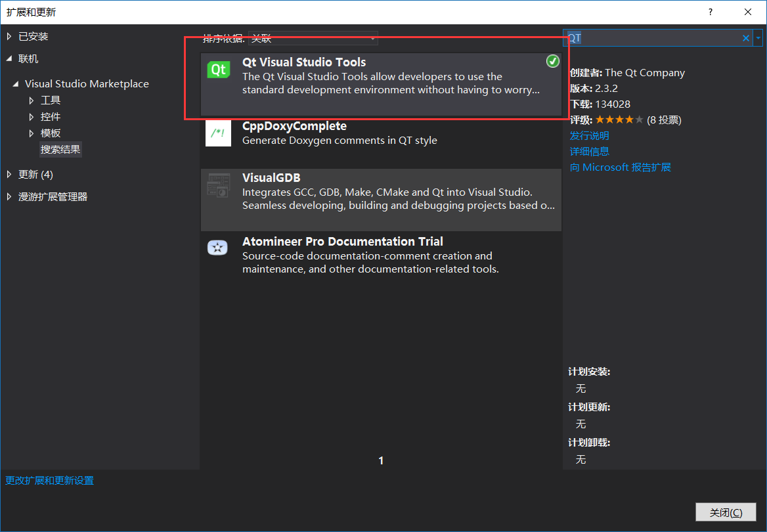This screenshot has height=532, width=767.
Task: Collapse the Visual Studio Marketplace node
Action: (x=16, y=84)
